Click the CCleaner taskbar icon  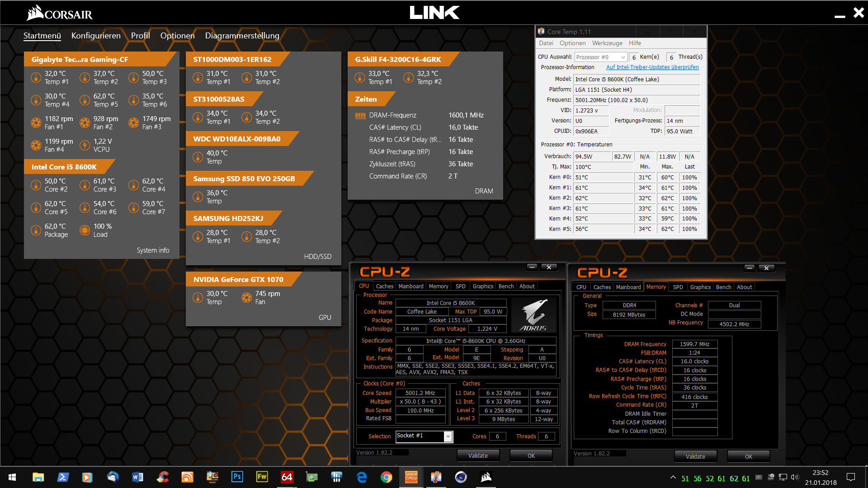[163, 477]
